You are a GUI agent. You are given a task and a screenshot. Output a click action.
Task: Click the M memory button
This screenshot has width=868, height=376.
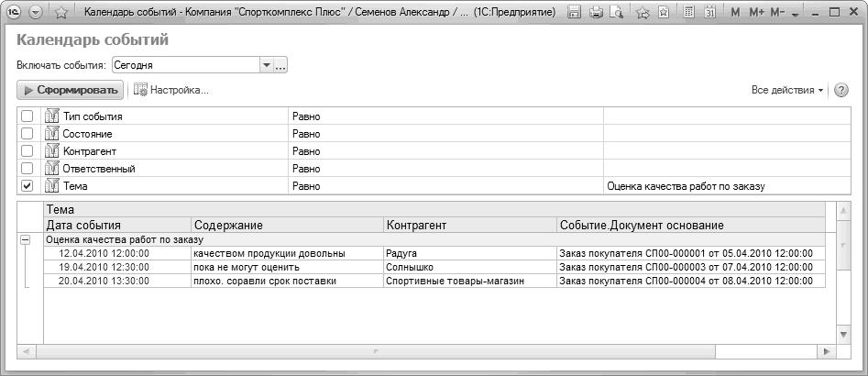(x=735, y=12)
